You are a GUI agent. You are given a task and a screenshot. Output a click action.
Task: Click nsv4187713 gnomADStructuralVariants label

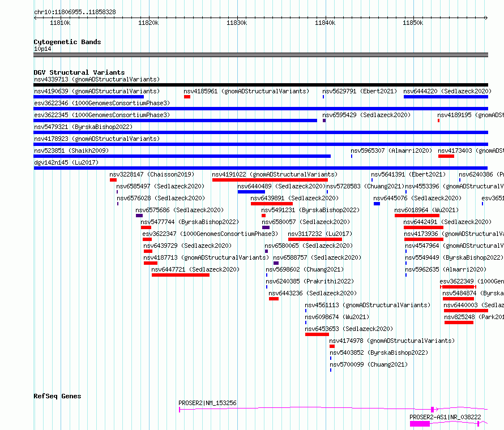[x=206, y=257]
